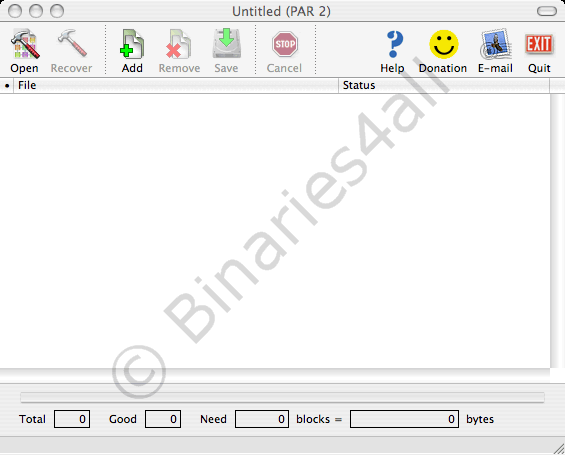Sort by the Status column header

444,85
